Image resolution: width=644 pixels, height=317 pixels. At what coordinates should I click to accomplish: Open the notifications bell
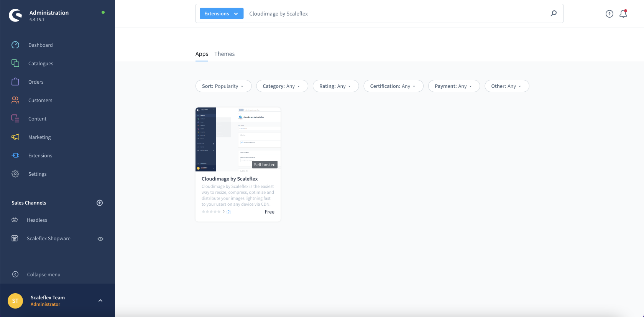tap(623, 14)
